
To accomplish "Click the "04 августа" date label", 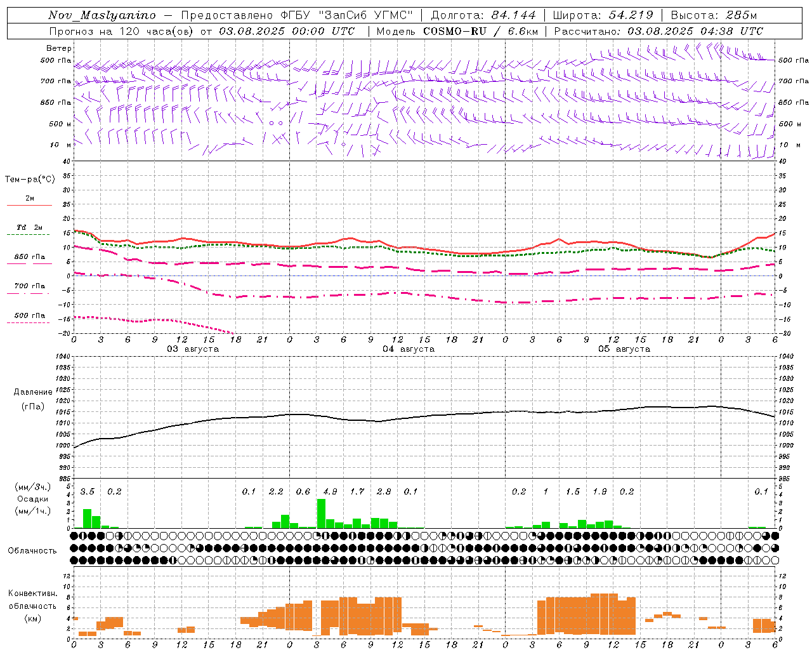I will 409,349.
